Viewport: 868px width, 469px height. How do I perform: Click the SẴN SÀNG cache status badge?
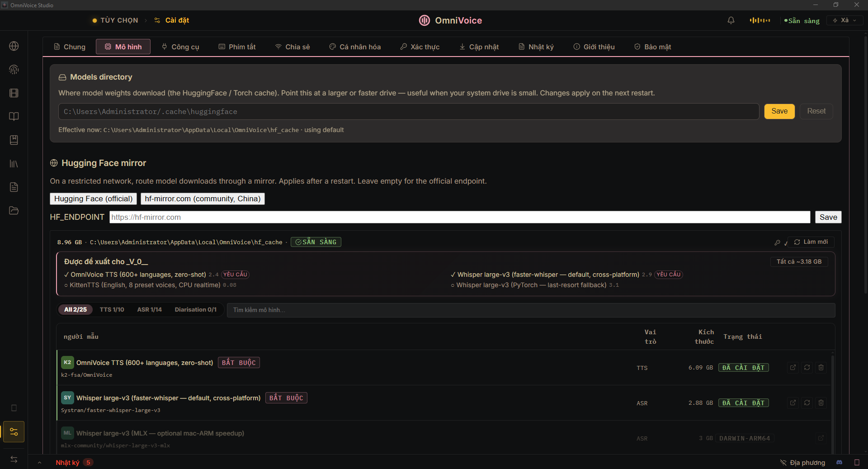click(316, 242)
